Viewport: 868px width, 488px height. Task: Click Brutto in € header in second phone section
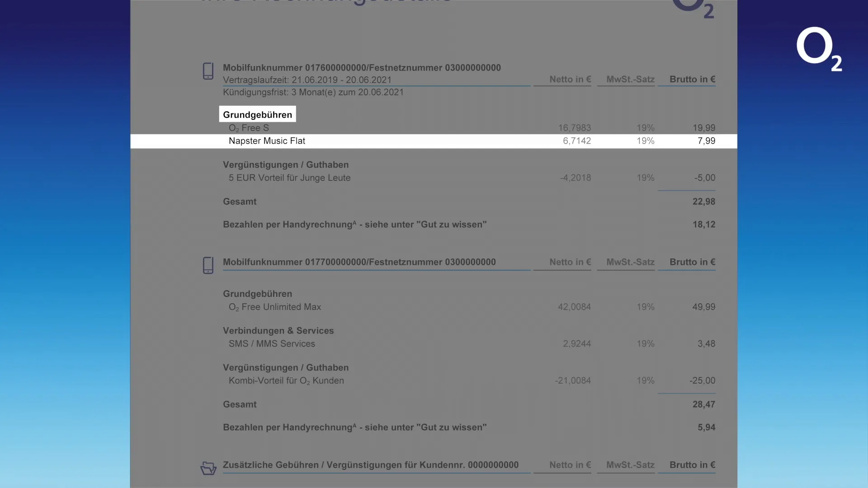(x=692, y=262)
